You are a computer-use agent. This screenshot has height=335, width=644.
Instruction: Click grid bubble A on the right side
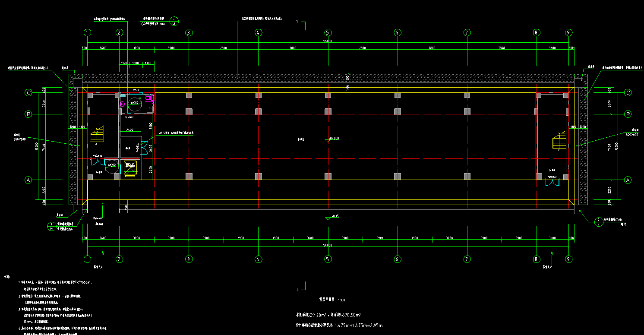(628, 180)
